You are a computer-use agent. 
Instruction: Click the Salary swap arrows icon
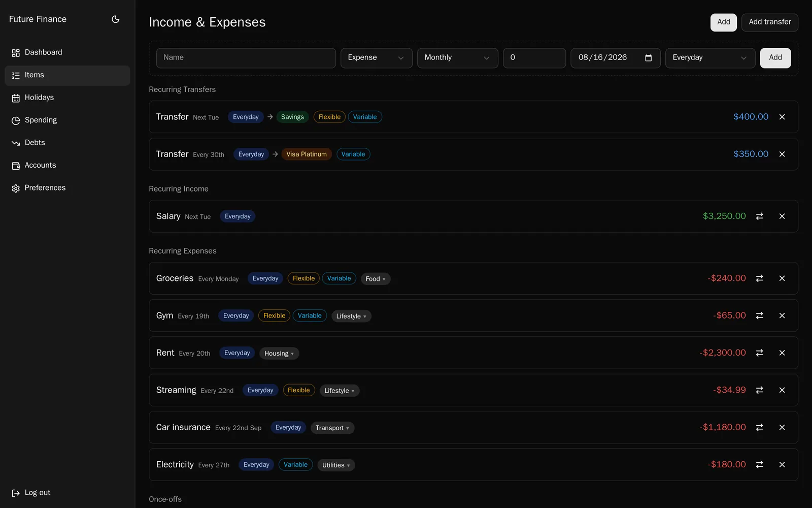click(x=759, y=216)
